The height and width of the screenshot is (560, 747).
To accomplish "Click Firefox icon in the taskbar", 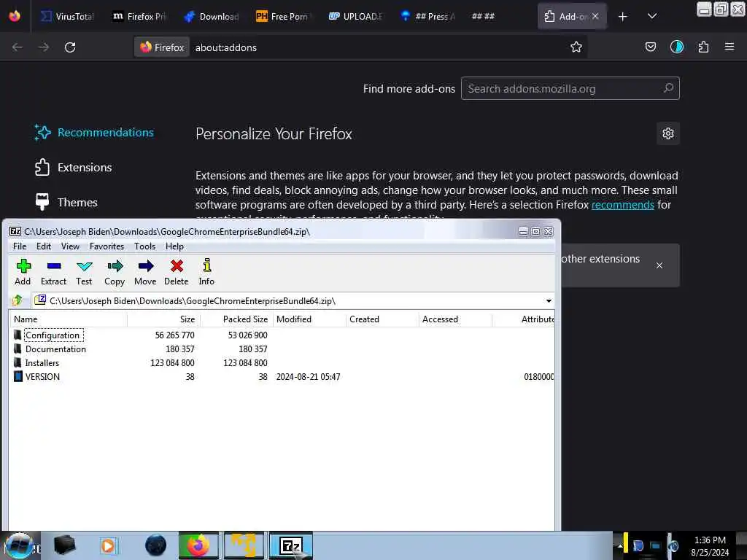I will 198,545.
